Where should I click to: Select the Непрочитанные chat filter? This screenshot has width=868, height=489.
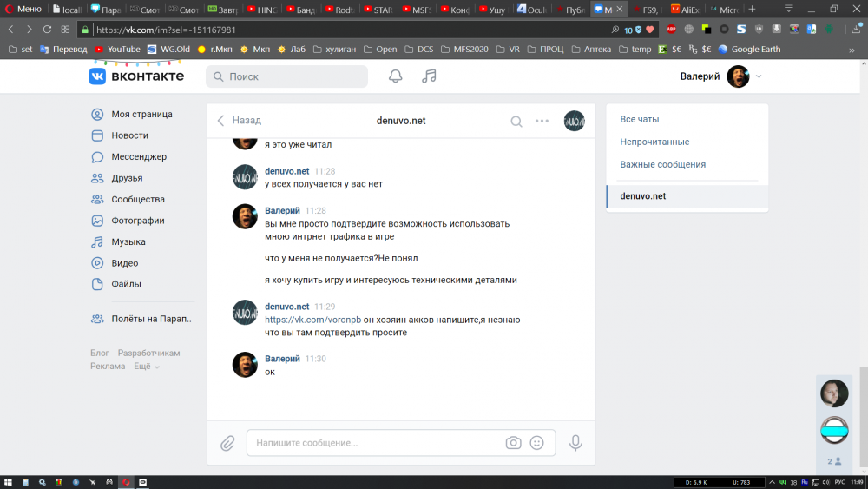point(654,142)
